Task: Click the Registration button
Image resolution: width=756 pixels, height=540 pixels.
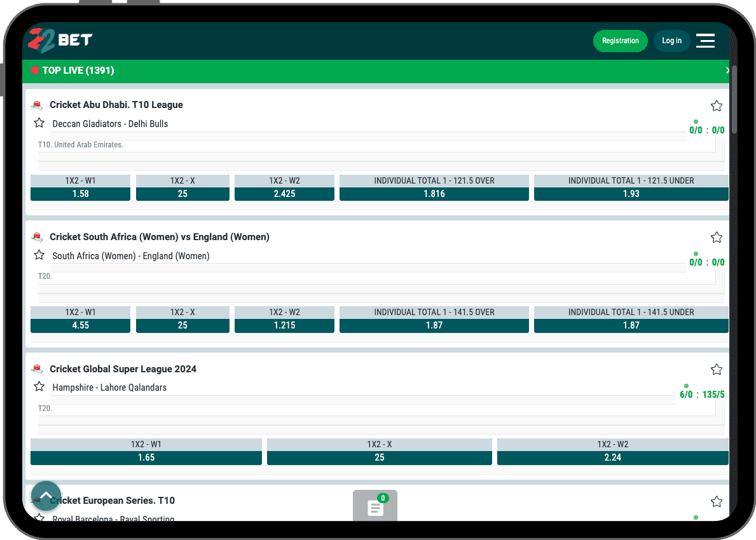Action: coord(620,41)
